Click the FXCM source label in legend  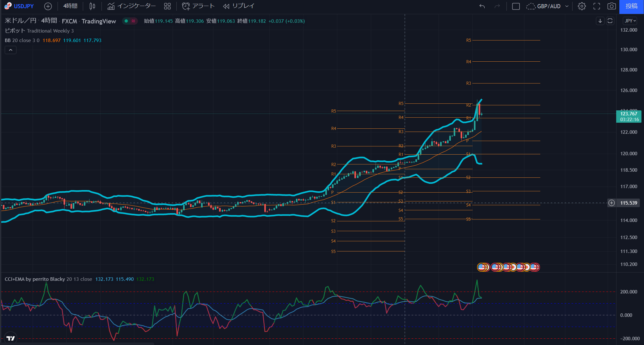click(x=70, y=21)
